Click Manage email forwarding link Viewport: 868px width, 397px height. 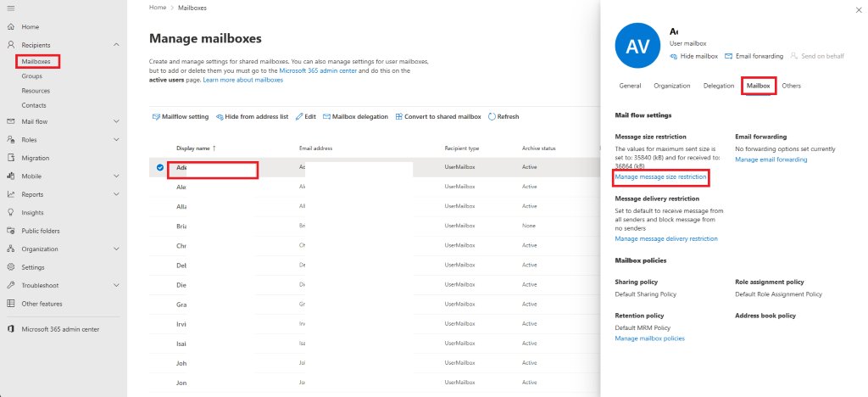[771, 159]
